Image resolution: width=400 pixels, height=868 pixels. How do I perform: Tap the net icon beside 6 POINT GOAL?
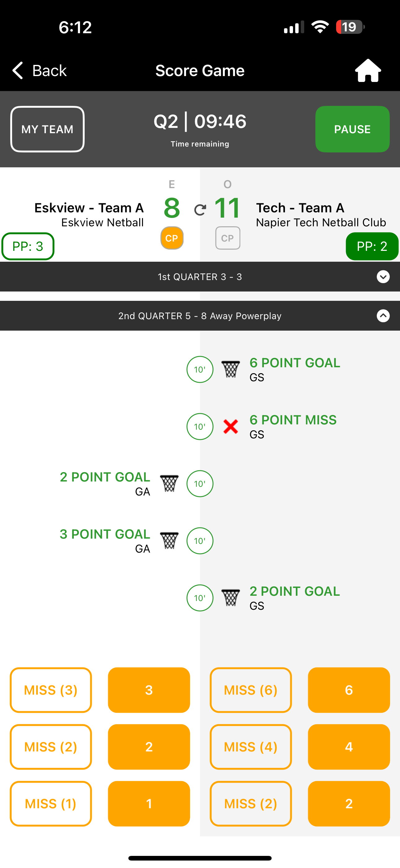[x=231, y=369]
